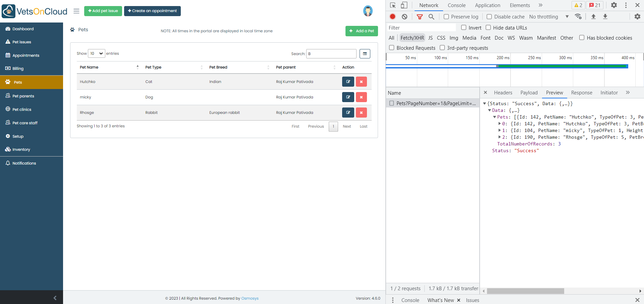Click the Add a Pet button

point(362,31)
